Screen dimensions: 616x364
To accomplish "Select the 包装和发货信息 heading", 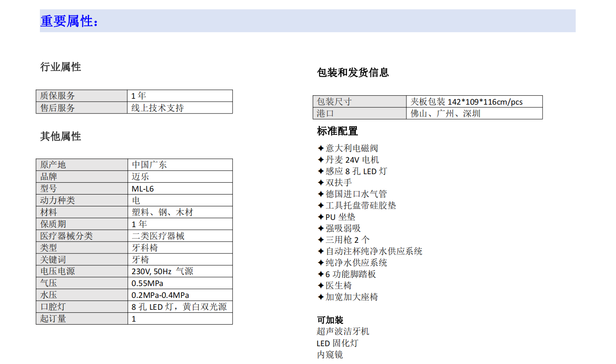I will click(353, 72).
